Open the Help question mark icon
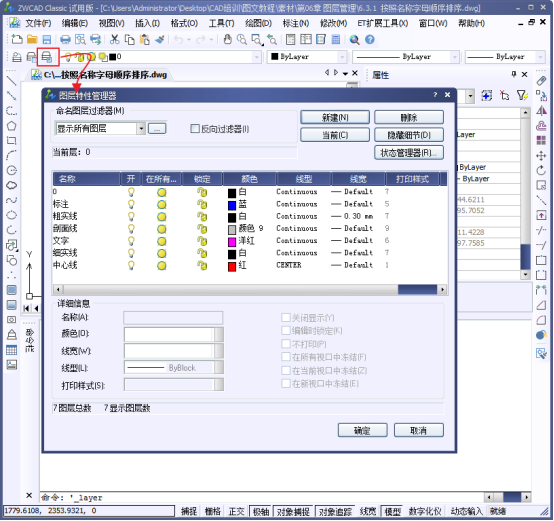The width and height of the screenshot is (554, 521). 370,40
